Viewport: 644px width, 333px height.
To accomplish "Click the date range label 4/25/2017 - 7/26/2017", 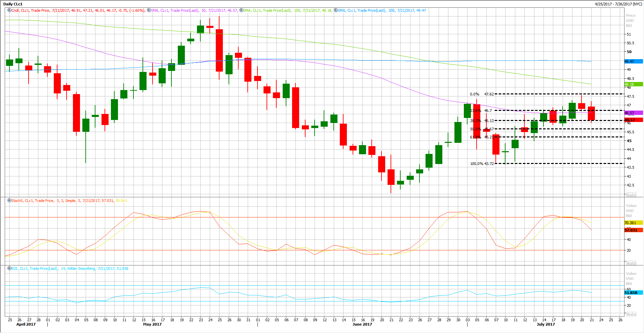I will [618, 4].
